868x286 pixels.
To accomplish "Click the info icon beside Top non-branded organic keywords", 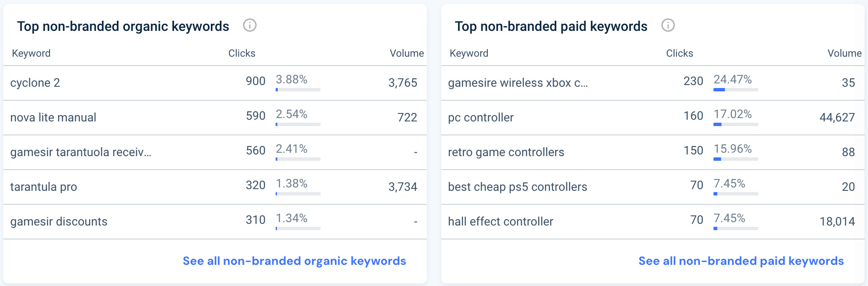I will pyautogui.click(x=250, y=26).
